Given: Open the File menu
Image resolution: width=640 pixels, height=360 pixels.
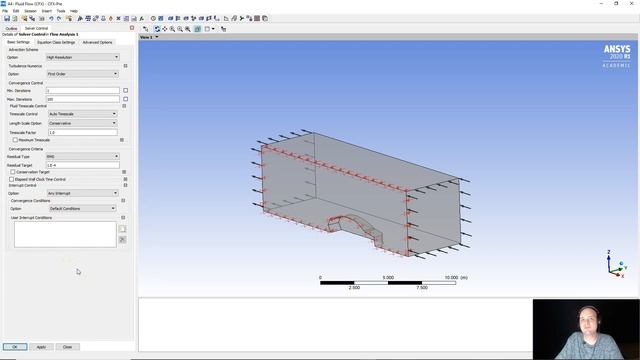Looking at the screenshot, I should [x=5, y=11].
